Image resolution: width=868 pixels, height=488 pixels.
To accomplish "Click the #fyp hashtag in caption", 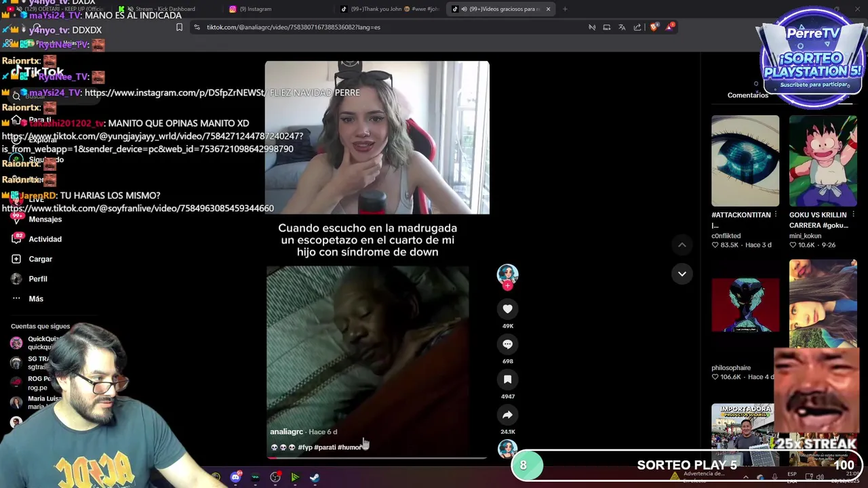I will click(x=305, y=447).
